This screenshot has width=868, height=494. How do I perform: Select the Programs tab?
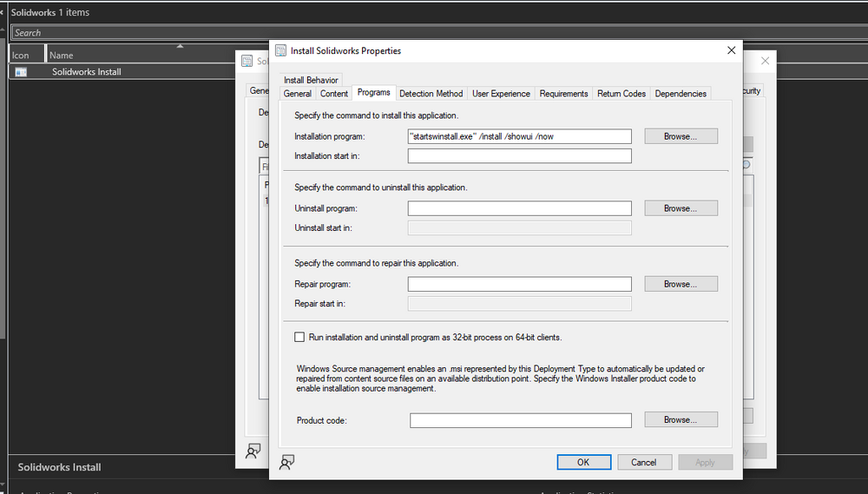point(373,93)
